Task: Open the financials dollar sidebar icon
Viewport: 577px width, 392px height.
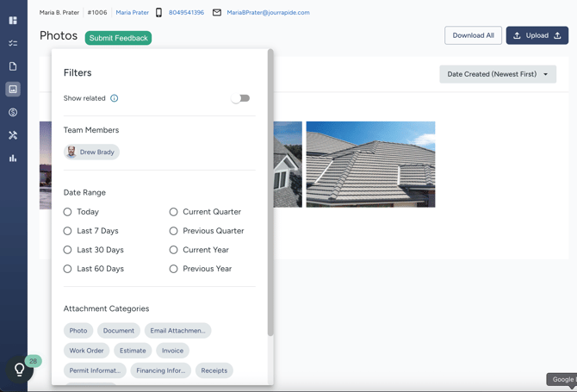Action: point(13,112)
